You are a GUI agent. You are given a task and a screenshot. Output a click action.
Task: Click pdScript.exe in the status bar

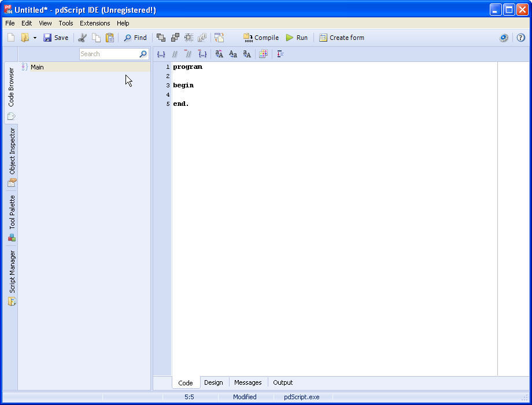[x=302, y=397]
